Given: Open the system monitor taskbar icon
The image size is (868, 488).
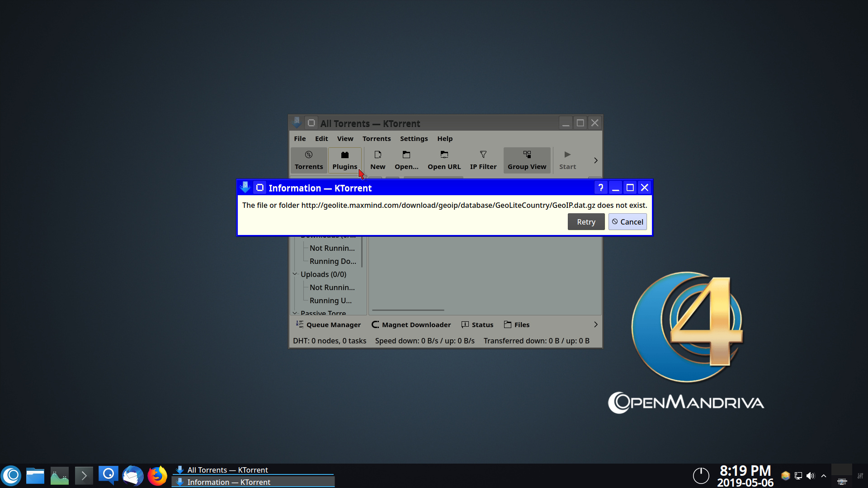Looking at the screenshot, I should click(x=60, y=476).
